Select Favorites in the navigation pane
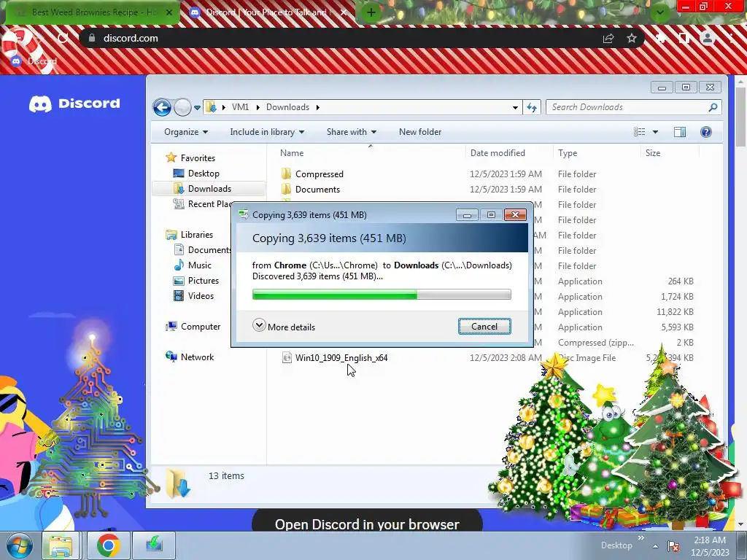 point(198,158)
